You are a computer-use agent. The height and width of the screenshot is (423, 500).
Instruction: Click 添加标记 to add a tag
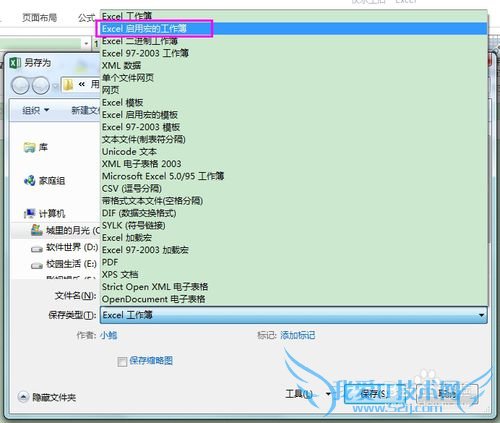click(297, 335)
